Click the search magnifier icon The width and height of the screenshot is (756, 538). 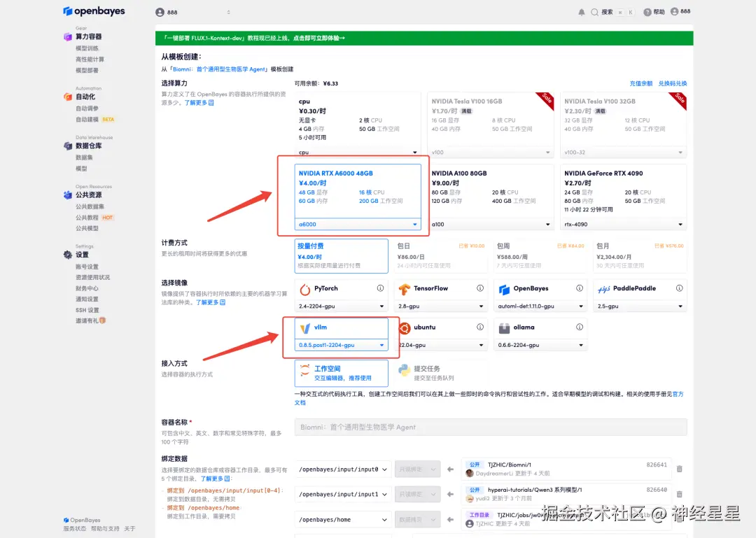click(x=594, y=12)
